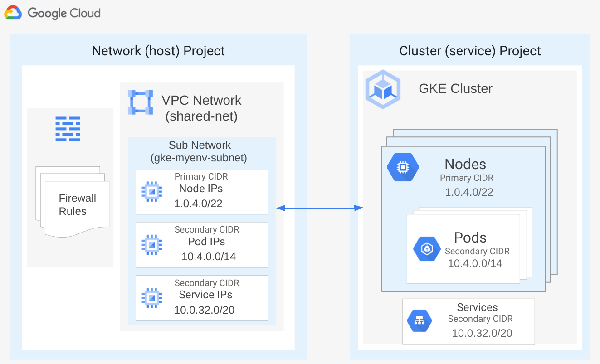
Task: Click the bidirectional connection arrow
Action: (320, 208)
